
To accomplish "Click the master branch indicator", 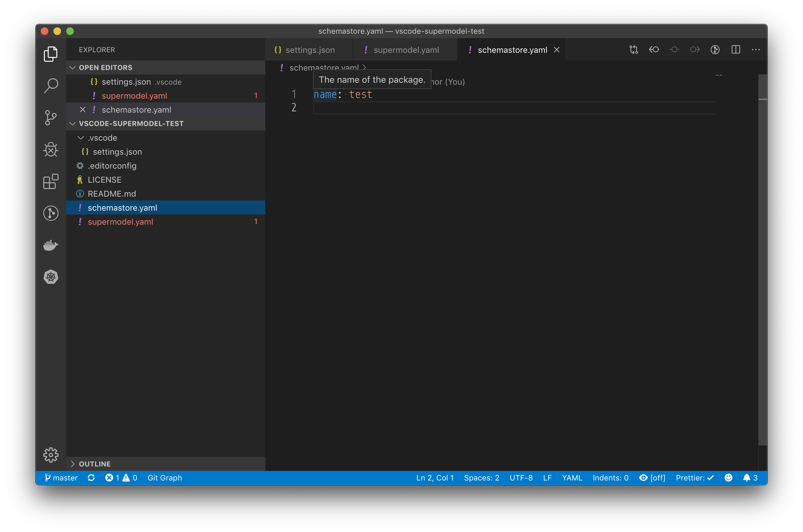I will [61, 478].
